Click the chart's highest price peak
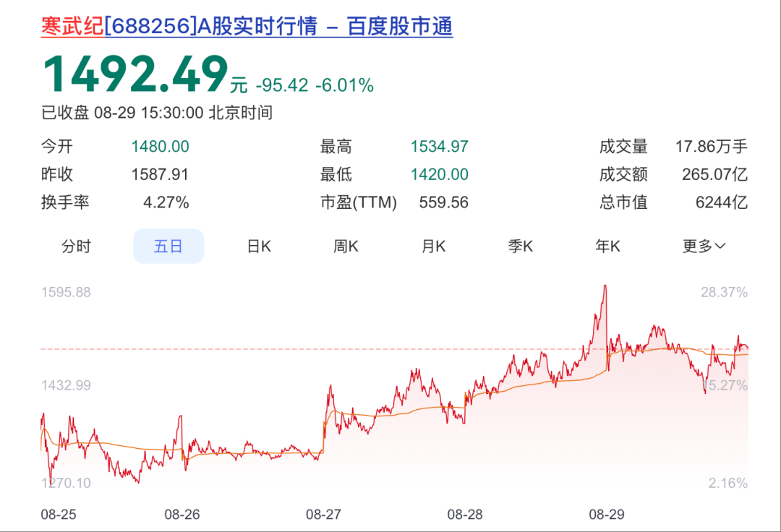 coord(605,286)
